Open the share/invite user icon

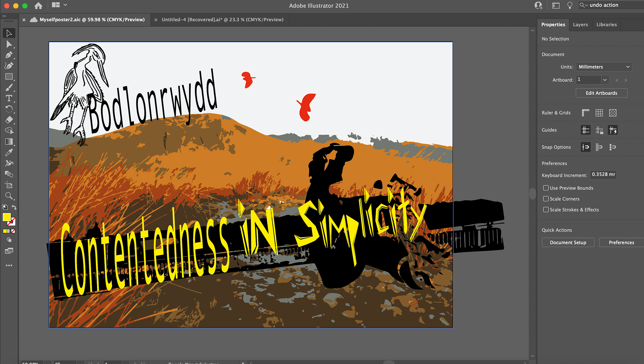(538, 5)
